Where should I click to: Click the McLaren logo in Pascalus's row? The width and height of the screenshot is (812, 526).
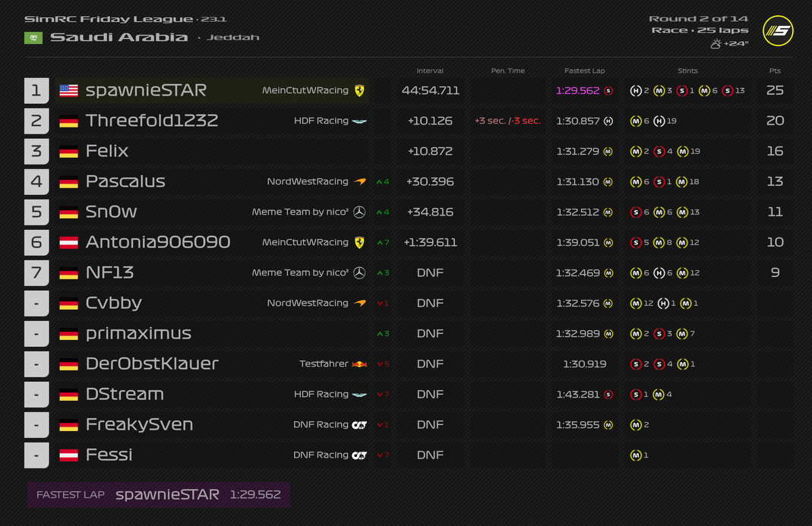click(359, 182)
